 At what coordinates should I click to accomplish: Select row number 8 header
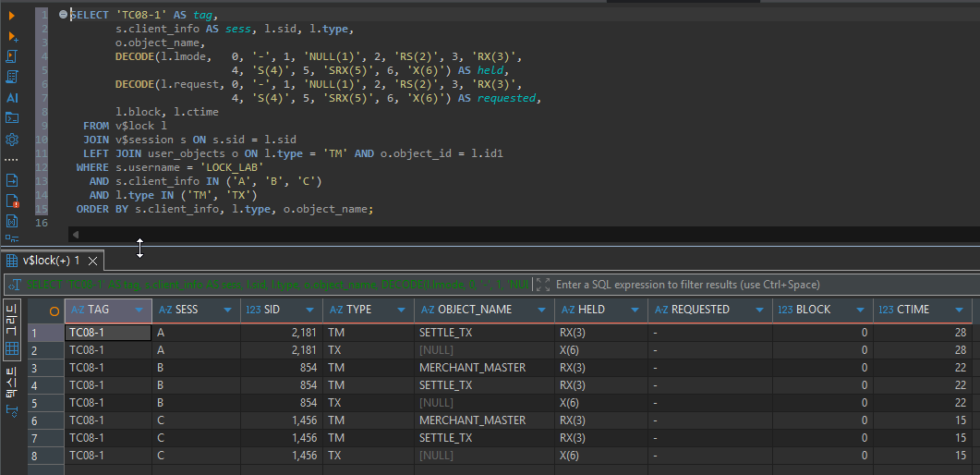(x=46, y=456)
